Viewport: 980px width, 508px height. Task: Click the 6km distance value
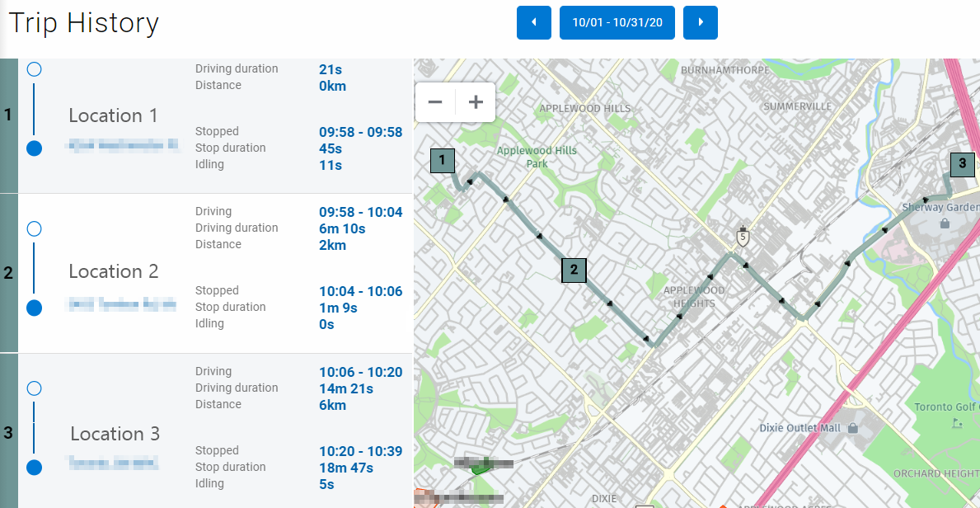pyautogui.click(x=332, y=406)
